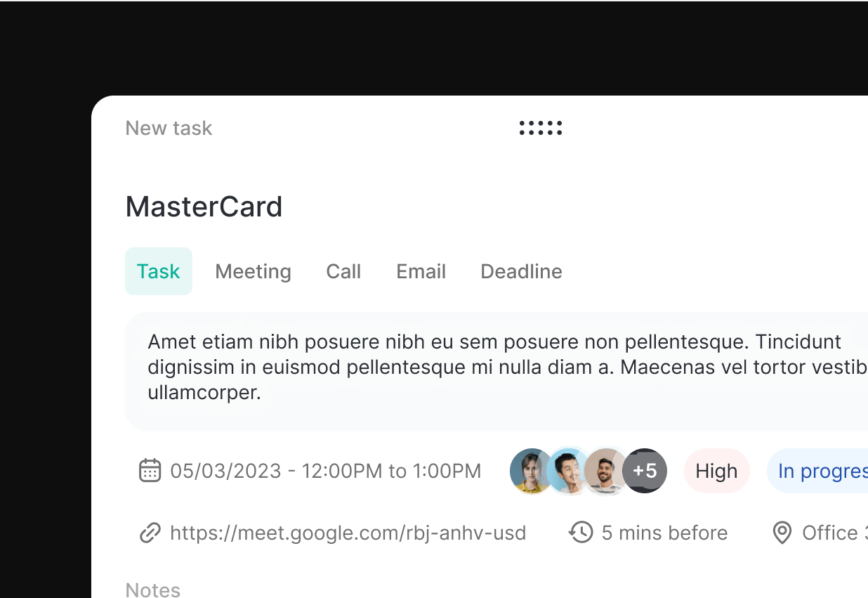
Task: Click the MasterCard title field
Action: coord(204,207)
